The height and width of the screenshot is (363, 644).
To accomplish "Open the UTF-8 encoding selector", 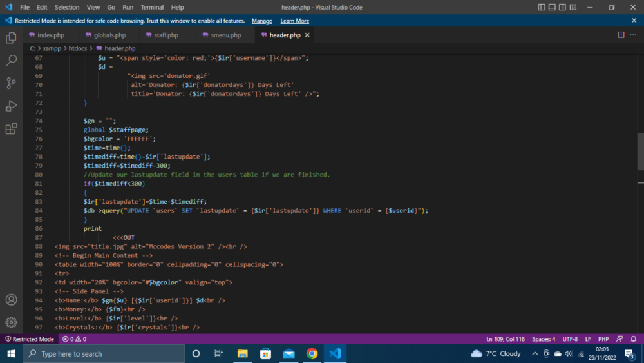I will [570, 339].
